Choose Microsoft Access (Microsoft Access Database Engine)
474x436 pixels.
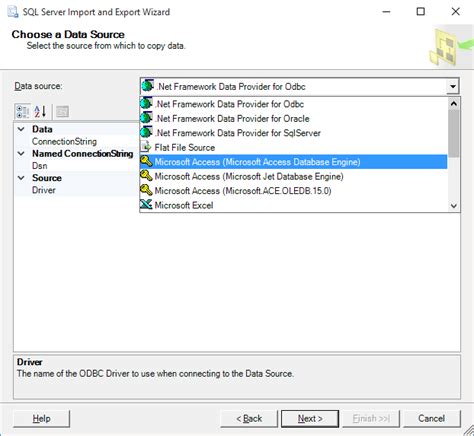pos(293,162)
